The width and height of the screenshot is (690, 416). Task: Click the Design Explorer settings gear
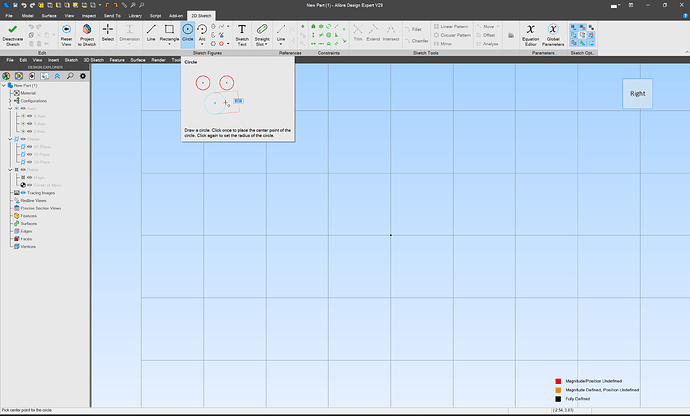(x=83, y=76)
